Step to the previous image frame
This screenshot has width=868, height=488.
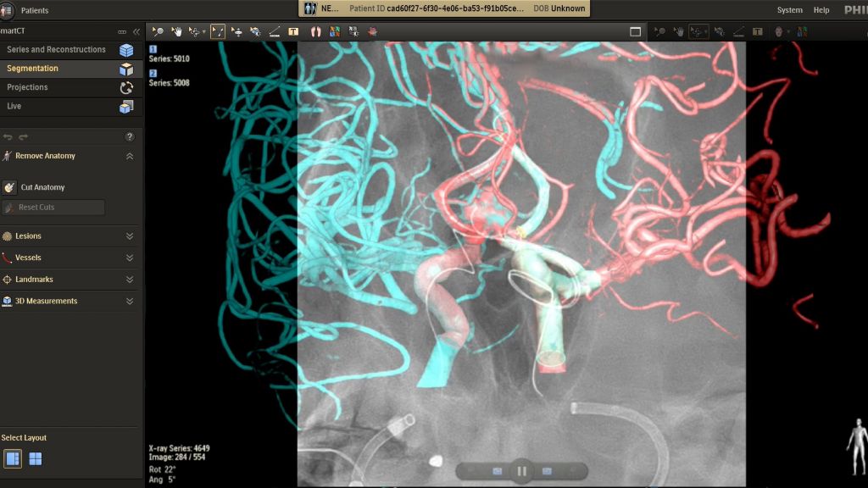tap(497, 471)
